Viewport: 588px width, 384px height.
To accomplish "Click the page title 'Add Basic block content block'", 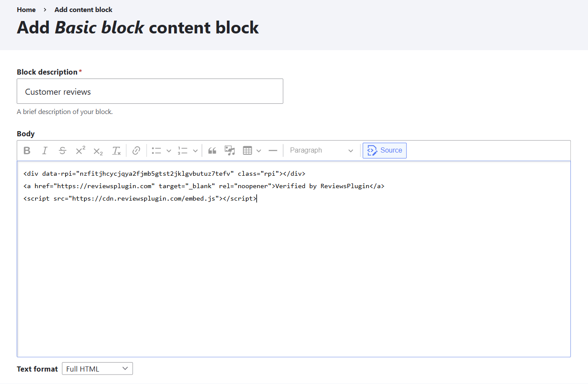I will click(138, 27).
